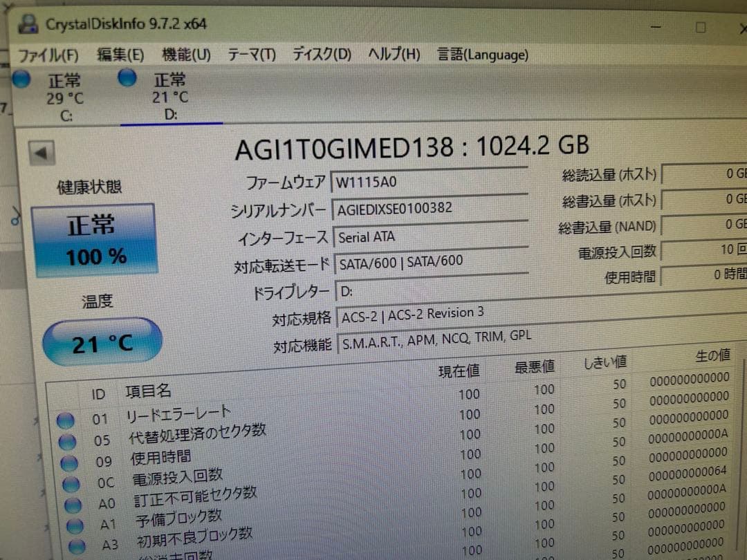Image resolution: width=747 pixels, height=560 pixels.
Task: Click the 正常 100% health status button
Action: 95,239
